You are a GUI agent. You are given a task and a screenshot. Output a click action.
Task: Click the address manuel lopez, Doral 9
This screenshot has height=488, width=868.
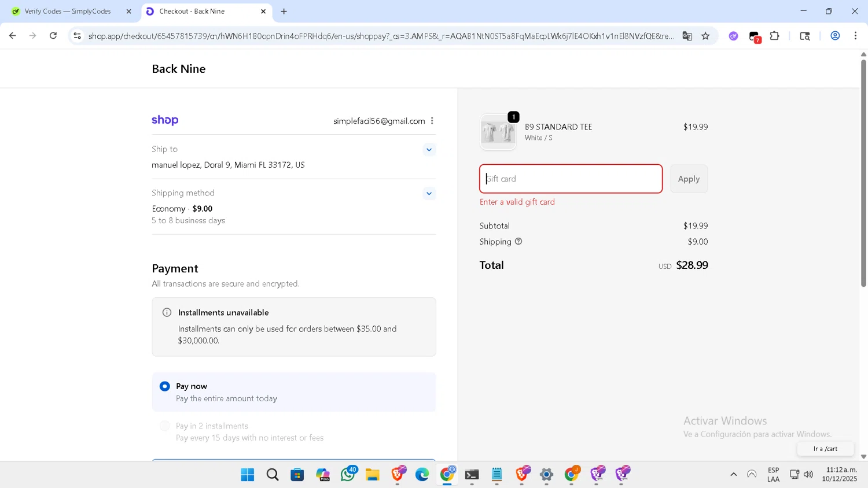[x=228, y=165]
